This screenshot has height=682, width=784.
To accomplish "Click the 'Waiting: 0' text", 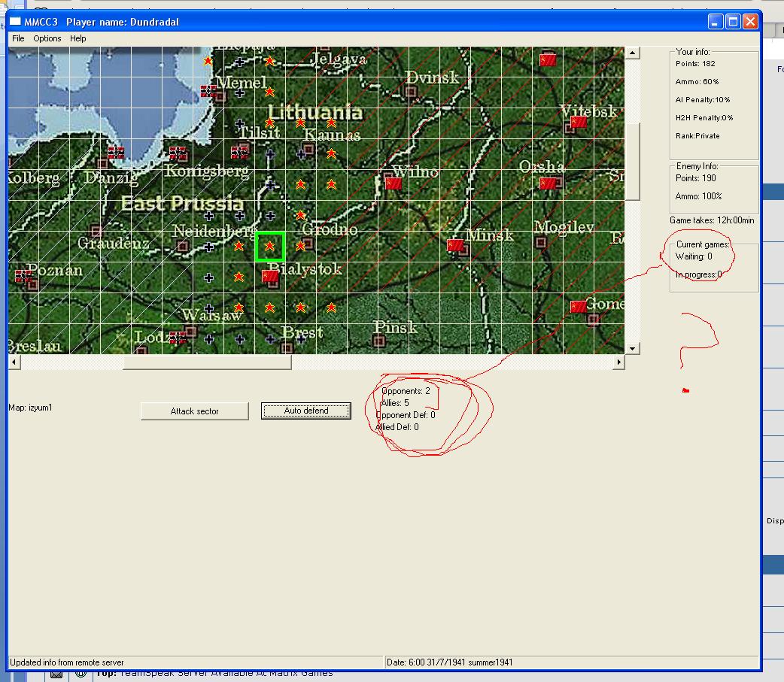I will pyautogui.click(x=694, y=256).
